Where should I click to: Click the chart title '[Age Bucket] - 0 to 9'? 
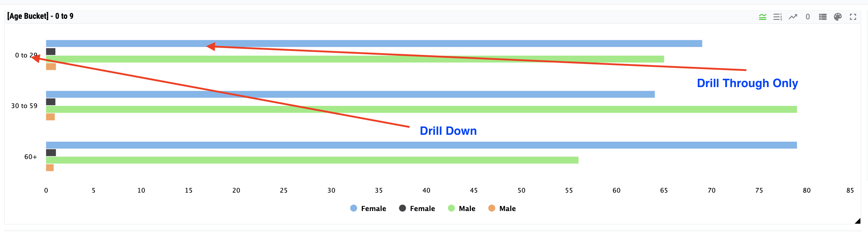tap(40, 16)
